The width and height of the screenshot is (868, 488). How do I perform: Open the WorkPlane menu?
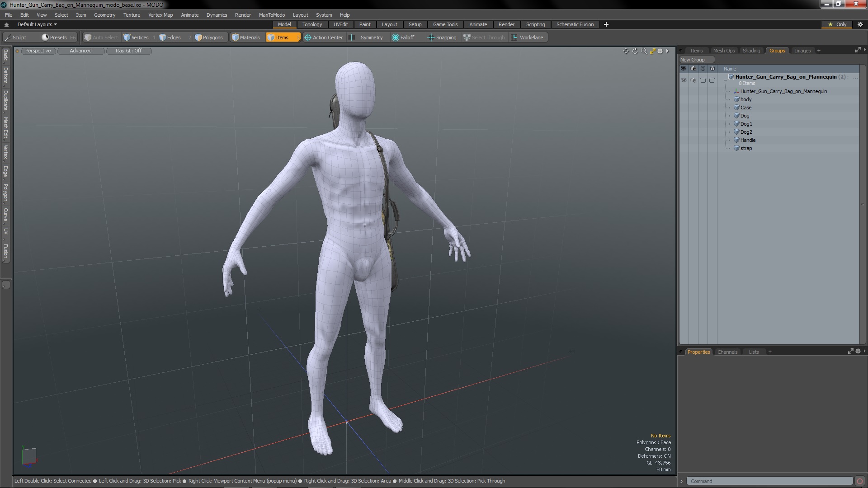[528, 38]
